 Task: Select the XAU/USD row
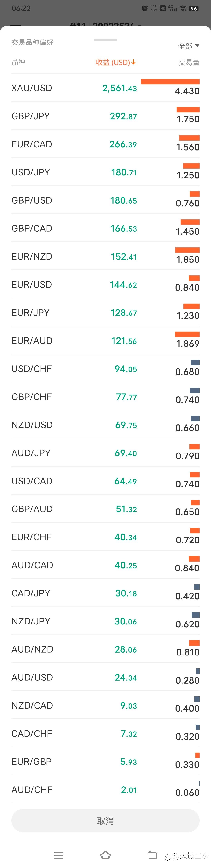(105, 88)
